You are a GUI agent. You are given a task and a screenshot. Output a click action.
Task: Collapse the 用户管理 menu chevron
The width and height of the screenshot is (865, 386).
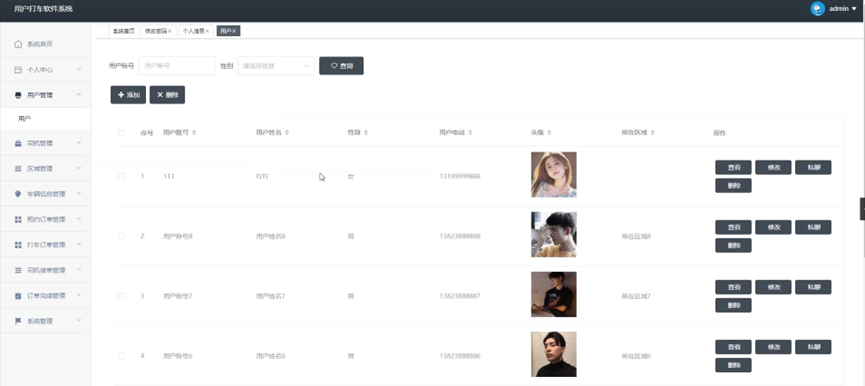point(79,95)
